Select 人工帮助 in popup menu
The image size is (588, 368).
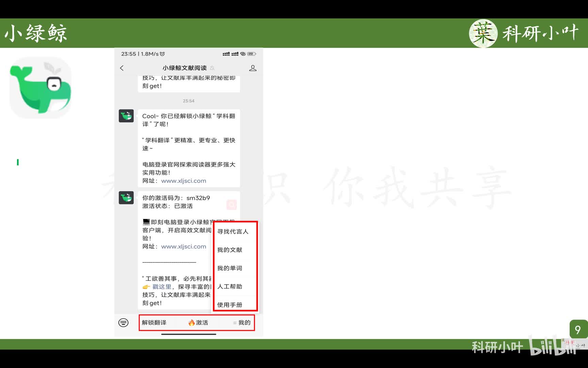(230, 287)
